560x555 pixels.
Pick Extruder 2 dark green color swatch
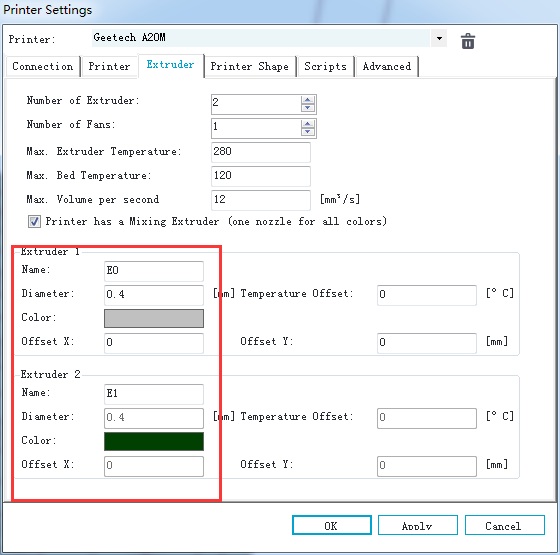[154, 441]
